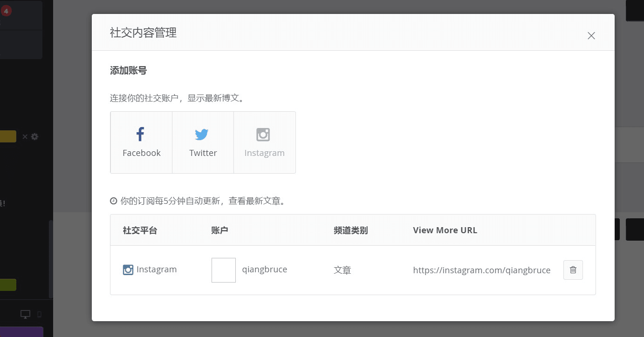Connect a Facebook account

(x=141, y=142)
